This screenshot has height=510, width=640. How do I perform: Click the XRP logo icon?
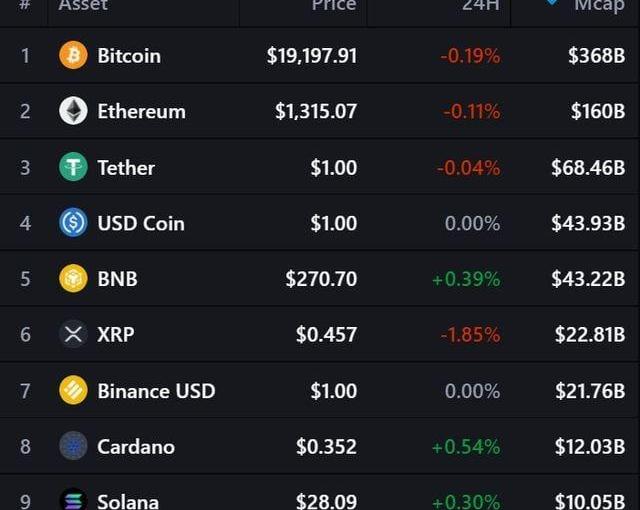73,335
